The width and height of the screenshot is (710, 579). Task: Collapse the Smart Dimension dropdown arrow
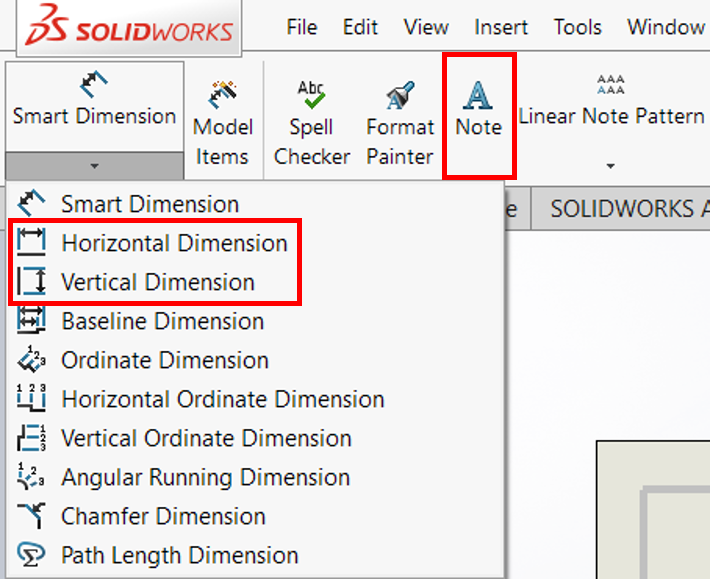point(94,166)
